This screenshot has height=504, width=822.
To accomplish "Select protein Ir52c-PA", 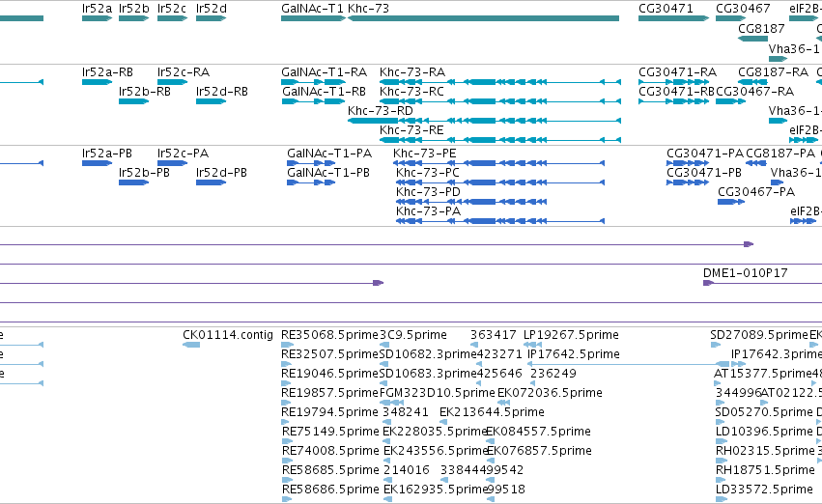I will click(x=173, y=163).
